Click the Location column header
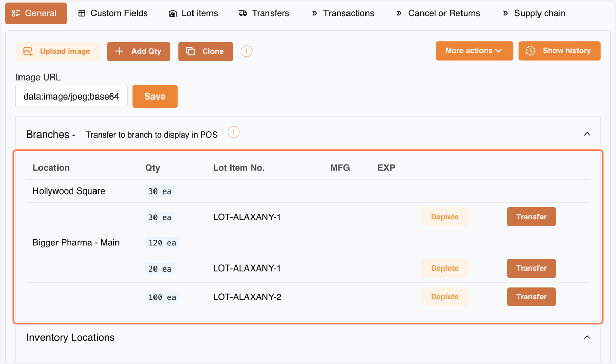Screen dimensions: 616x364 pos(51,168)
